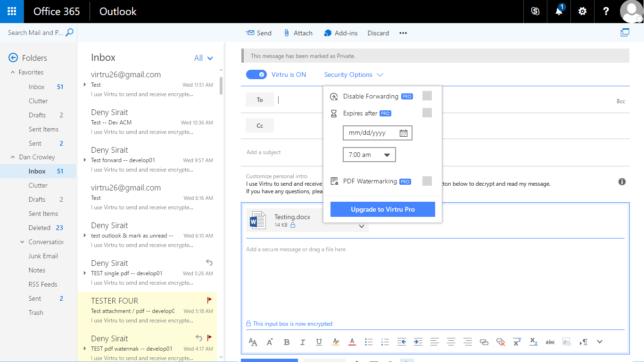
Task: Collapse the Dan Crowley folder group
Action: (x=13, y=157)
